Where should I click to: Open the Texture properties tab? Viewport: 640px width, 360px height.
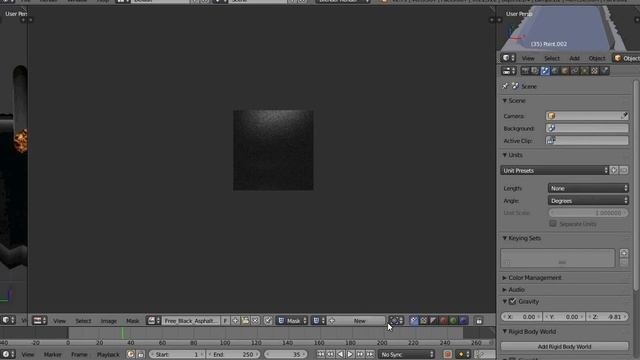(594, 71)
